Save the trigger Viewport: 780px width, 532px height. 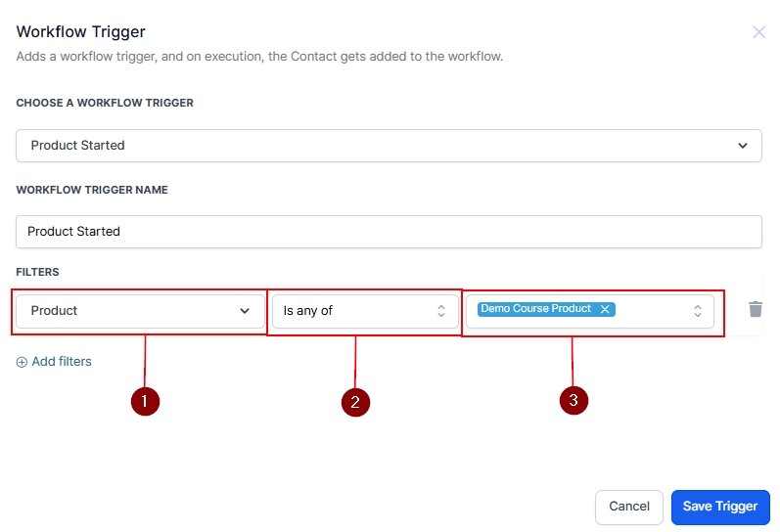click(720, 507)
